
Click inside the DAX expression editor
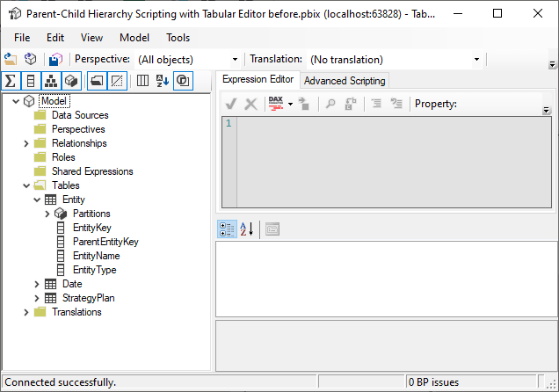[387, 158]
